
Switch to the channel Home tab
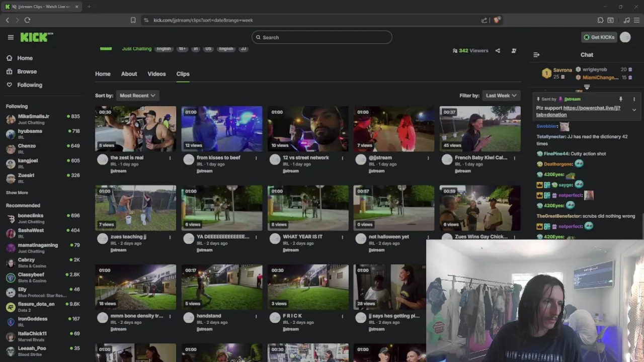103,74
